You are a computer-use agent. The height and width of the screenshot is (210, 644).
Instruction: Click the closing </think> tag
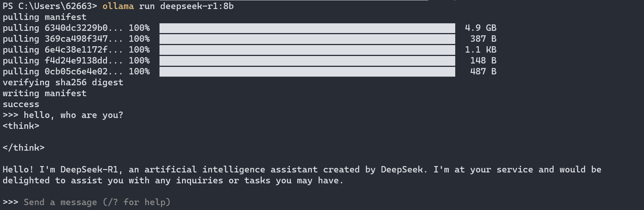[x=23, y=148]
